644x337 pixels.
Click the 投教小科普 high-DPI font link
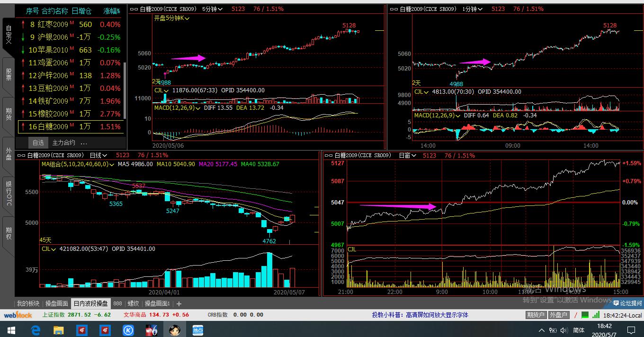coord(420,315)
